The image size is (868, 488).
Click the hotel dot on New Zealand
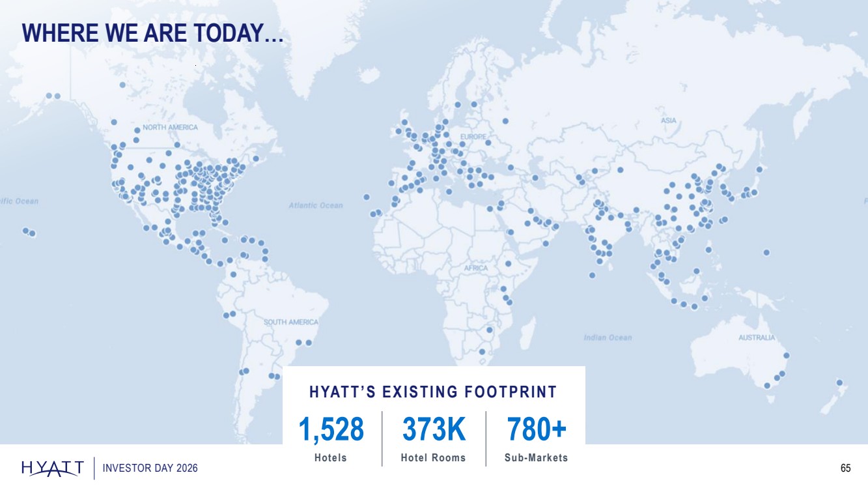tap(840, 382)
